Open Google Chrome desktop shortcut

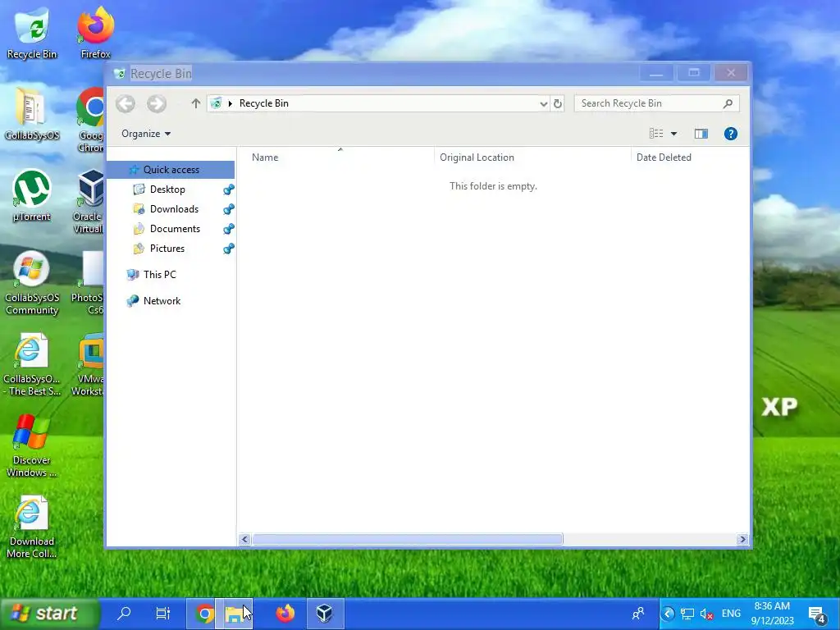[90, 119]
